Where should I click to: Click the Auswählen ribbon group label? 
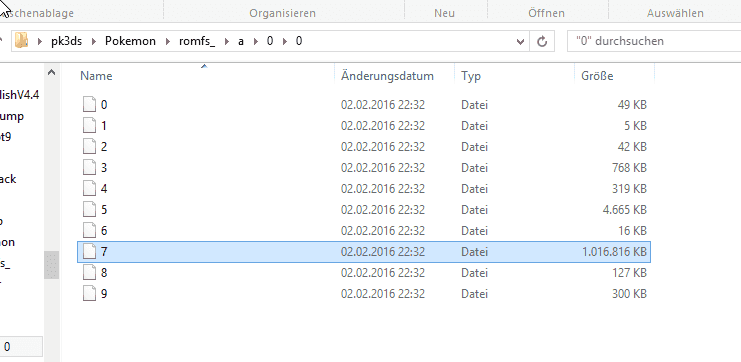pos(675,13)
